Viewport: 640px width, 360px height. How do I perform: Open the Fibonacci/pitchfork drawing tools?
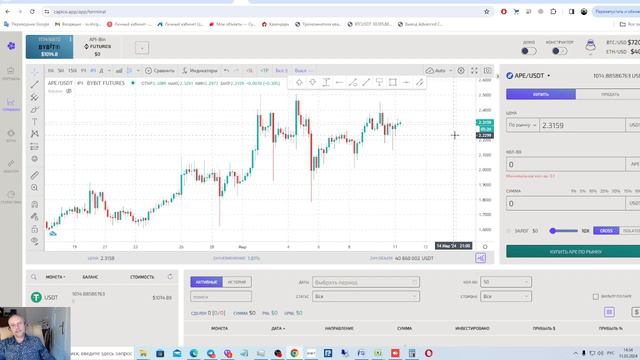pos(35,97)
